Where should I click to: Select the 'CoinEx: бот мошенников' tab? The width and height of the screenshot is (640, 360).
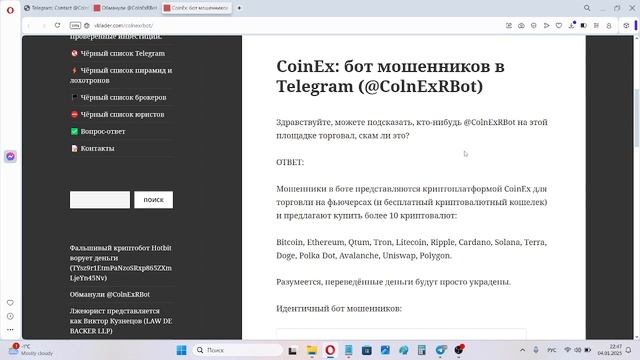pyautogui.click(x=197, y=8)
